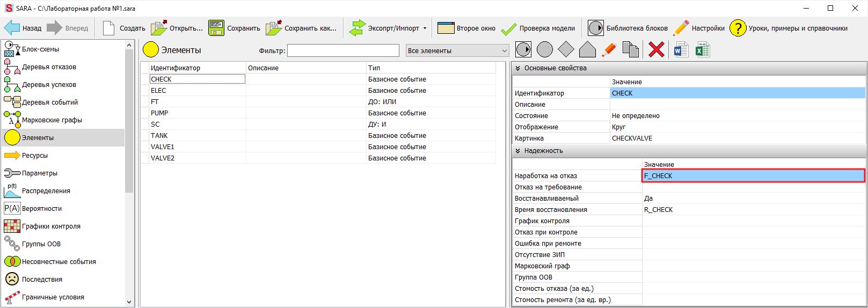Viewport: 868px width, 308px height.
Task: Switch to Марковские графы section
Action: coord(52,120)
